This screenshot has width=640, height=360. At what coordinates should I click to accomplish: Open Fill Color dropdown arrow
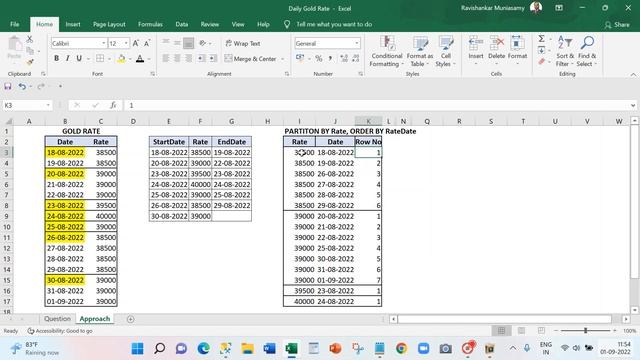click(x=130, y=59)
